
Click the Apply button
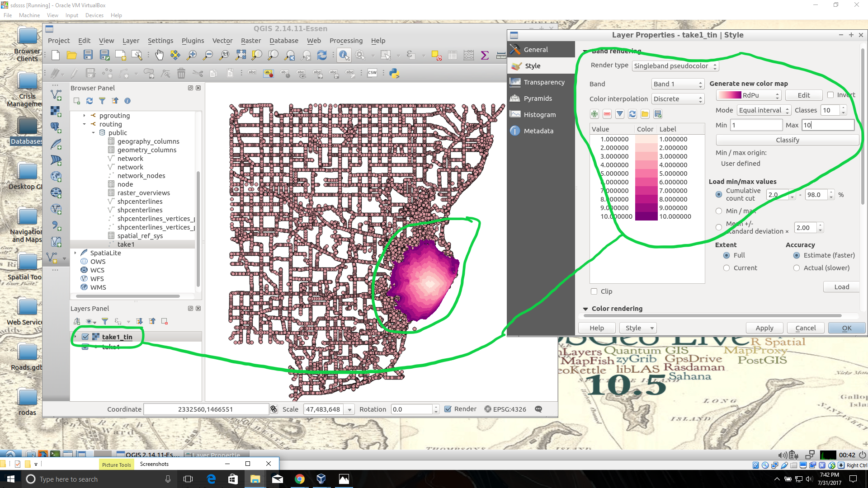pos(764,328)
